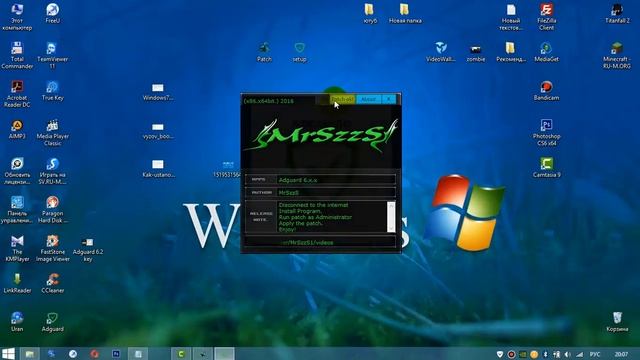Open the About button in patcher window
Viewport: 640px width, 360px height.
(x=369, y=99)
